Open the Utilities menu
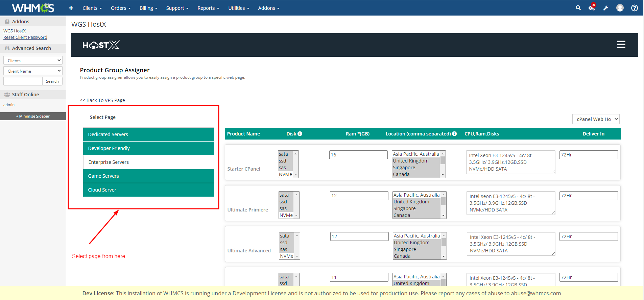This screenshot has width=644, height=300. click(x=239, y=8)
